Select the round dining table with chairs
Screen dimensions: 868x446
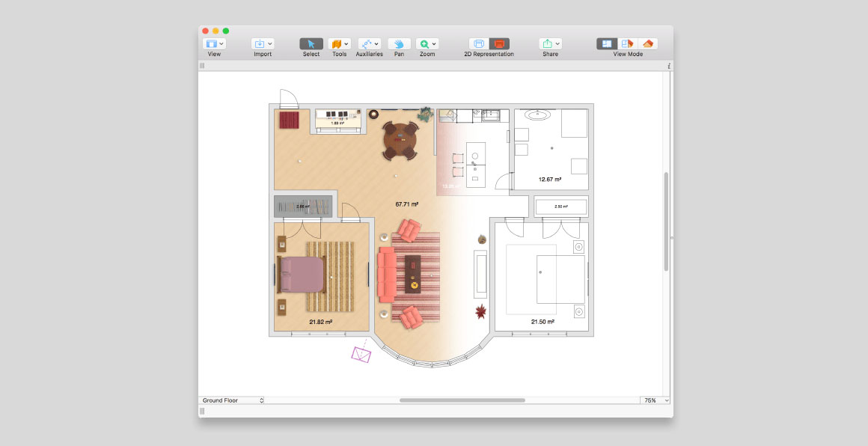(400, 141)
